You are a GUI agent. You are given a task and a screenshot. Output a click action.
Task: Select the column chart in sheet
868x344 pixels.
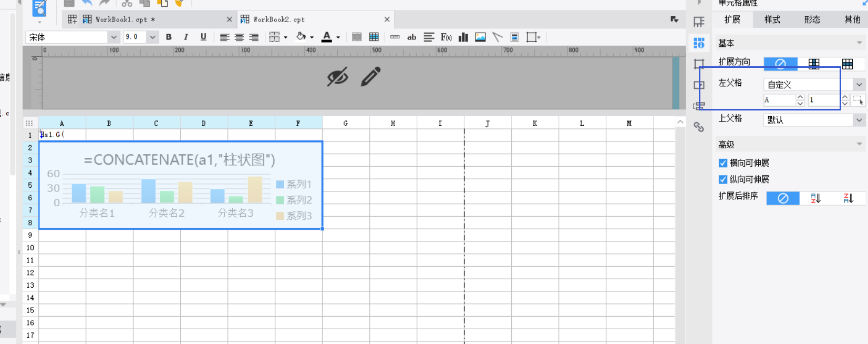point(181,185)
